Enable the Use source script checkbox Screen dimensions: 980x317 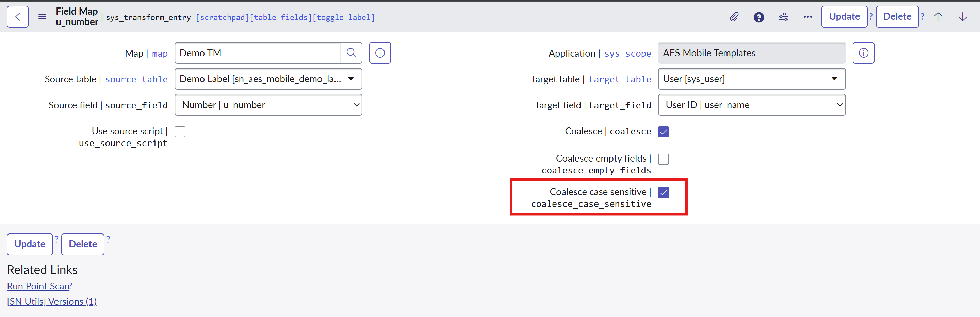tap(180, 132)
